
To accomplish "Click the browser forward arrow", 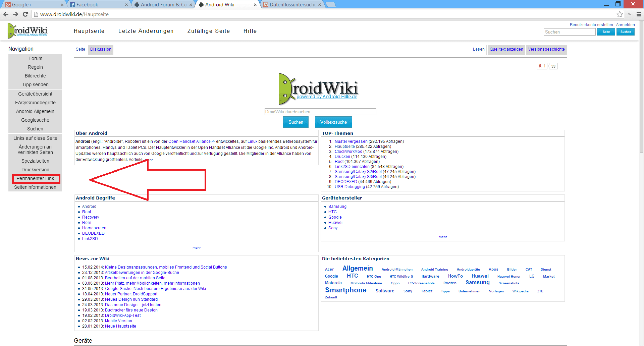I will click(x=15, y=14).
